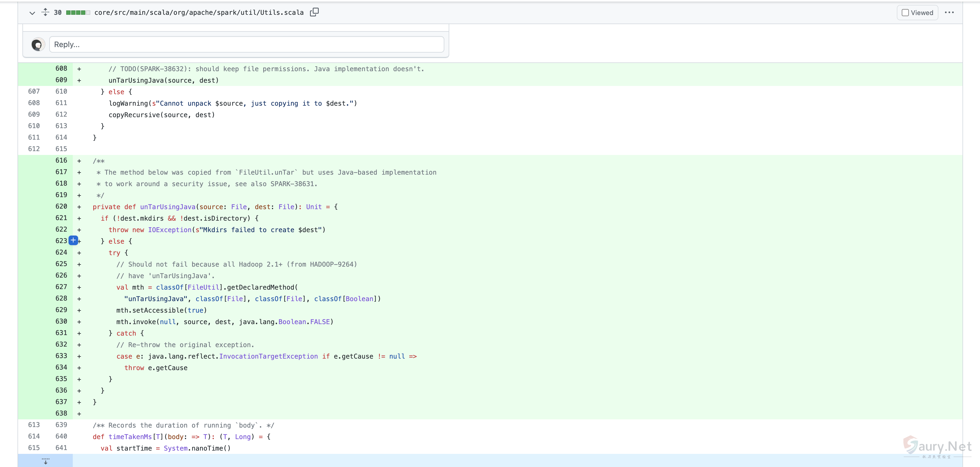Viewport: 980px width, 467px height.
Task: Click the 30 changes count
Action: pos(58,13)
